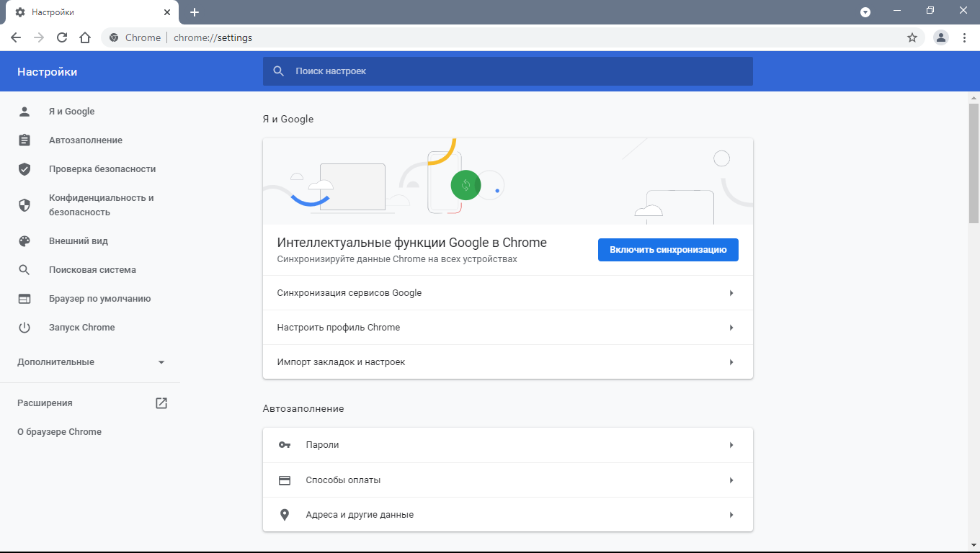Click the tab search dropdown icon in the title bar
Image resolution: width=980 pixels, height=553 pixels.
tap(865, 12)
